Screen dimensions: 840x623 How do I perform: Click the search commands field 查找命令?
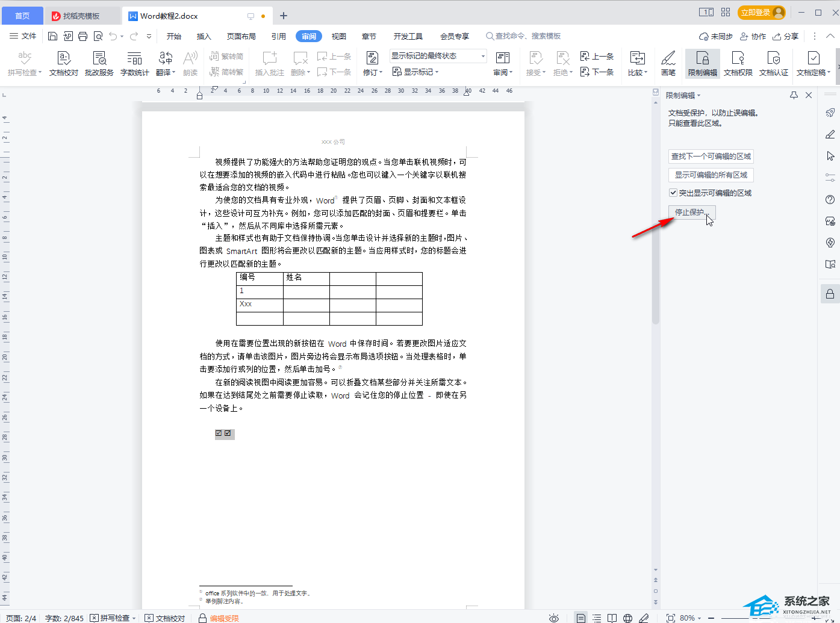pos(523,36)
